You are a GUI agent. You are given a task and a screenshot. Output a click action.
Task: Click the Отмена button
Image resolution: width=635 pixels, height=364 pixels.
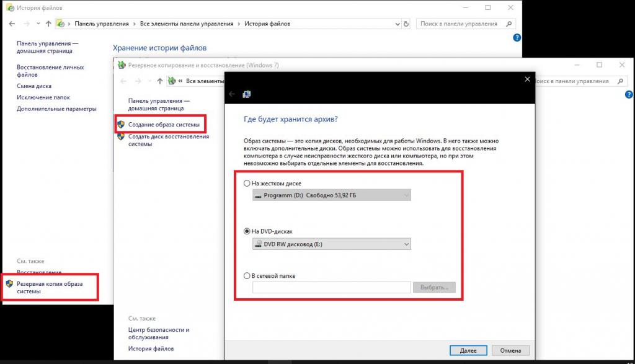510,350
